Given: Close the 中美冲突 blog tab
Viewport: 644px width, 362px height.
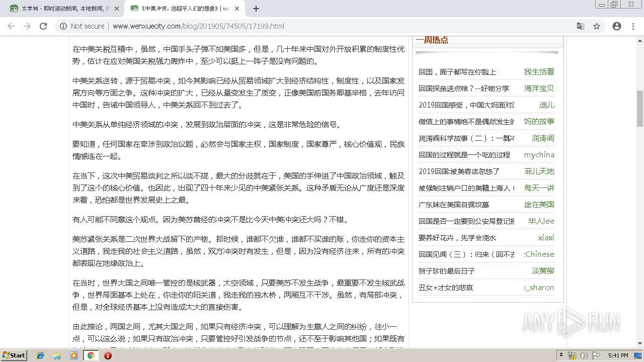Looking at the screenshot, I should tap(237, 9).
